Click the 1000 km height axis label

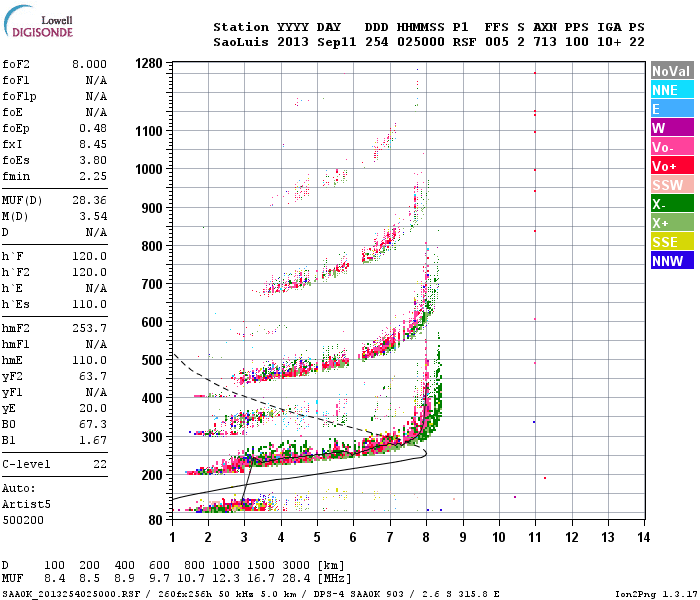click(149, 169)
